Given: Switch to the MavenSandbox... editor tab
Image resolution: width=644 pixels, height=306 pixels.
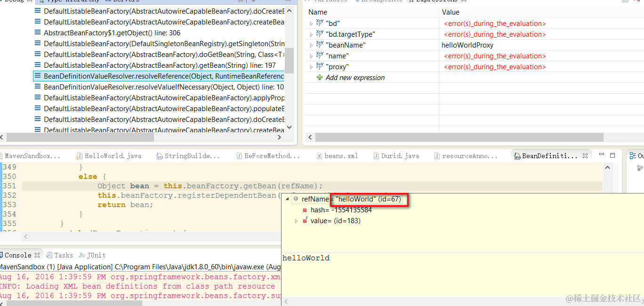Looking at the screenshot, I should (x=32, y=156).
